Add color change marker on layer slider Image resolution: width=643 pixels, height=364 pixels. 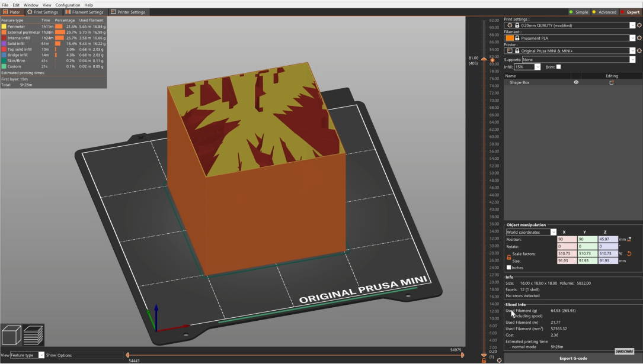pyautogui.click(x=492, y=60)
